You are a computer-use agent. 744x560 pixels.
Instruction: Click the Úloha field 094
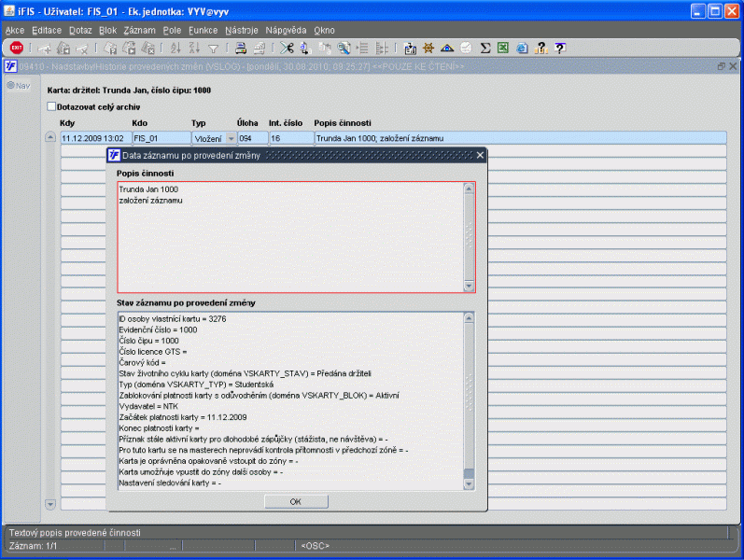coord(252,138)
